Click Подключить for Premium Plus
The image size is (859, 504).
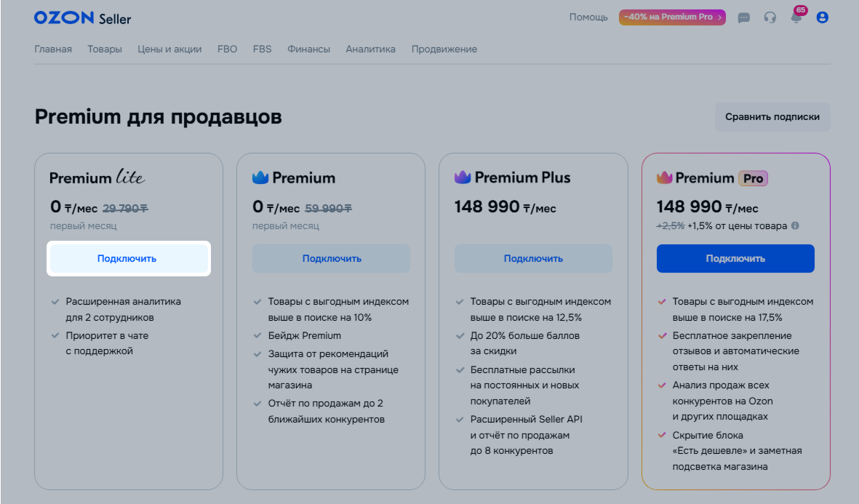pyautogui.click(x=533, y=258)
